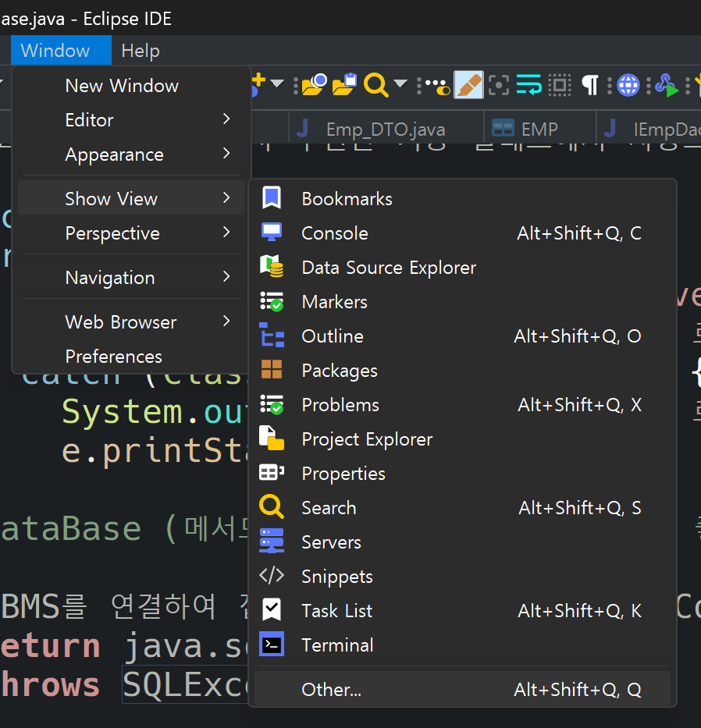Expand the Web Browser submenu
The image size is (701, 728).
[131, 321]
